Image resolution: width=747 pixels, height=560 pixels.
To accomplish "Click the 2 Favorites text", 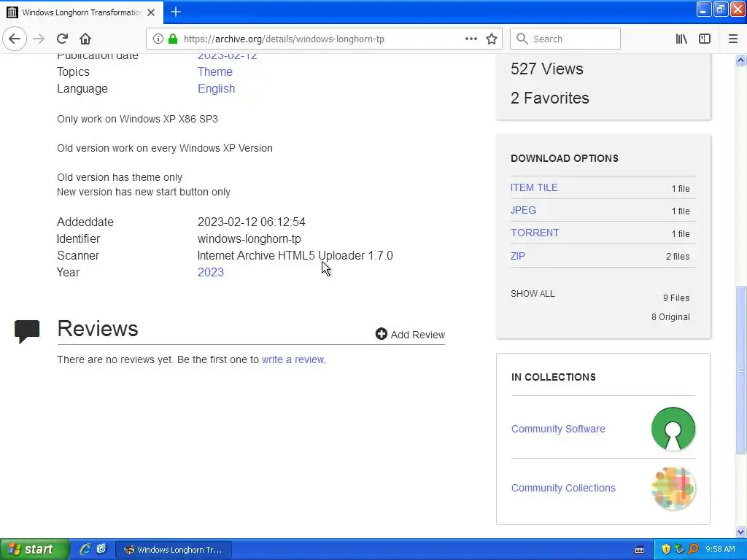I will pyautogui.click(x=550, y=98).
